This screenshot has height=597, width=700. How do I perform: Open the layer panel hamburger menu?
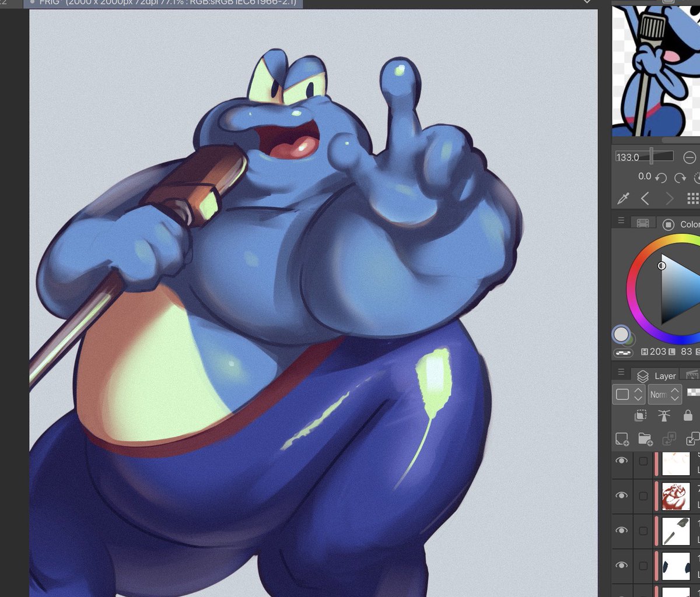pos(621,373)
